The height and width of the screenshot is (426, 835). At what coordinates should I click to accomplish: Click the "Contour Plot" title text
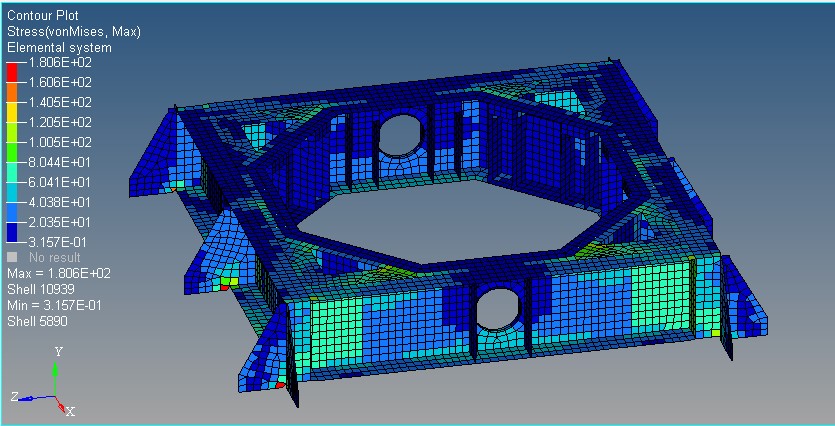point(43,16)
